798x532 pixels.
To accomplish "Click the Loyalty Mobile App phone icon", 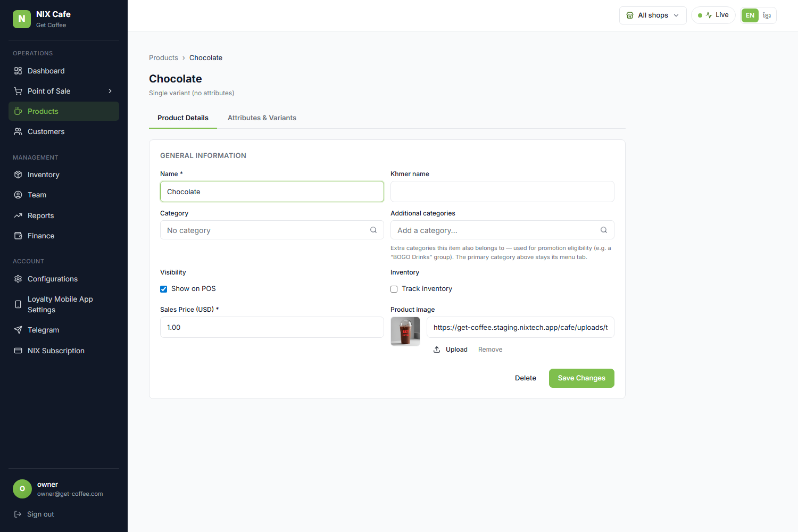I will 18,304.
